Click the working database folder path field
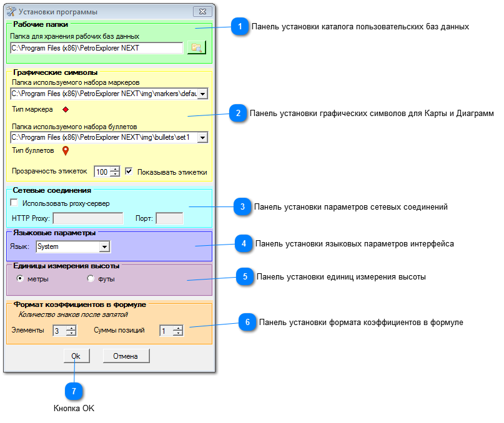This screenshot has width=504, height=423. 96,48
